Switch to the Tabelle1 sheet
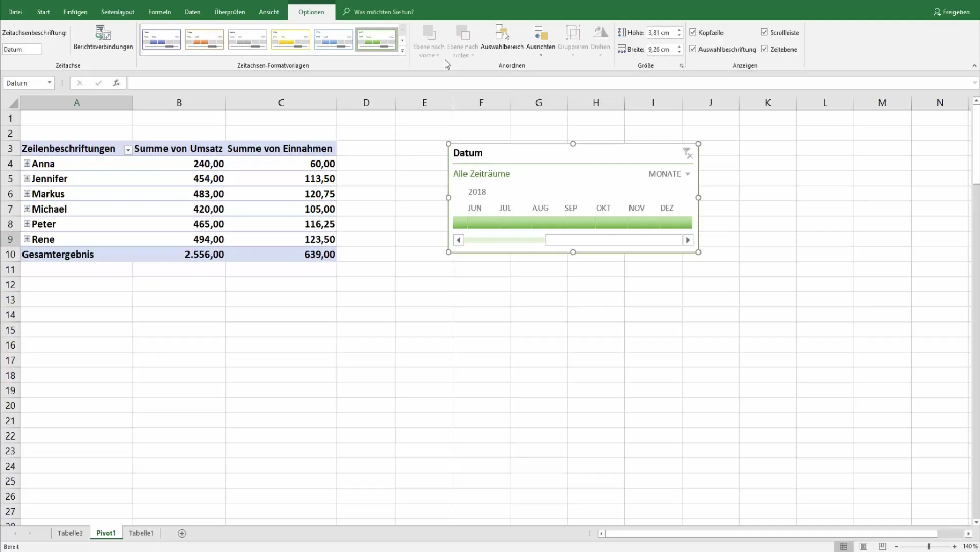 pos(141,533)
